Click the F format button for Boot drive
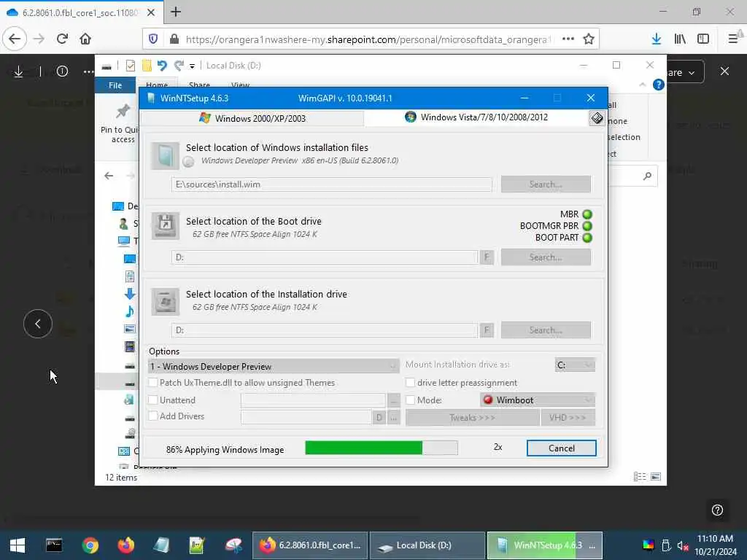The width and height of the screenshot is (747, 560). pyautogui.click(x=487, y=257)
